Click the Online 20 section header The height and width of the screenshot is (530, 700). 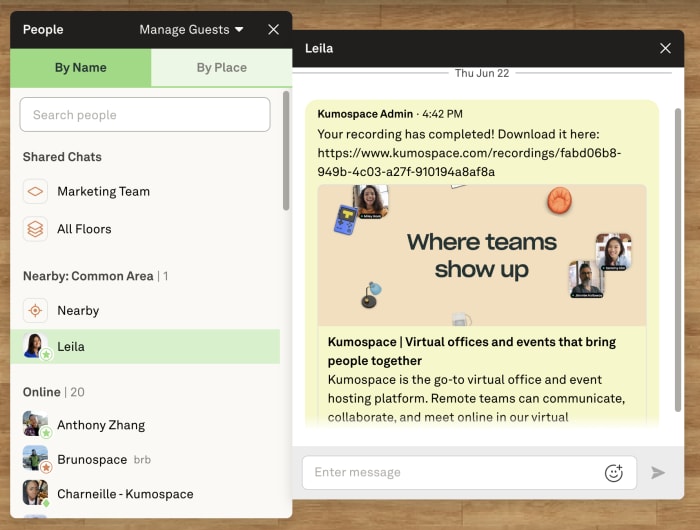click(54, 392)
